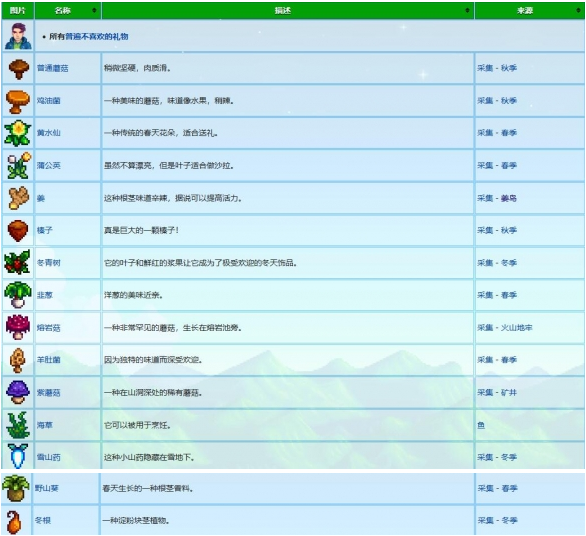
Task: Sort table by 名称 column arrows
Action: click(x=94, y=10)
